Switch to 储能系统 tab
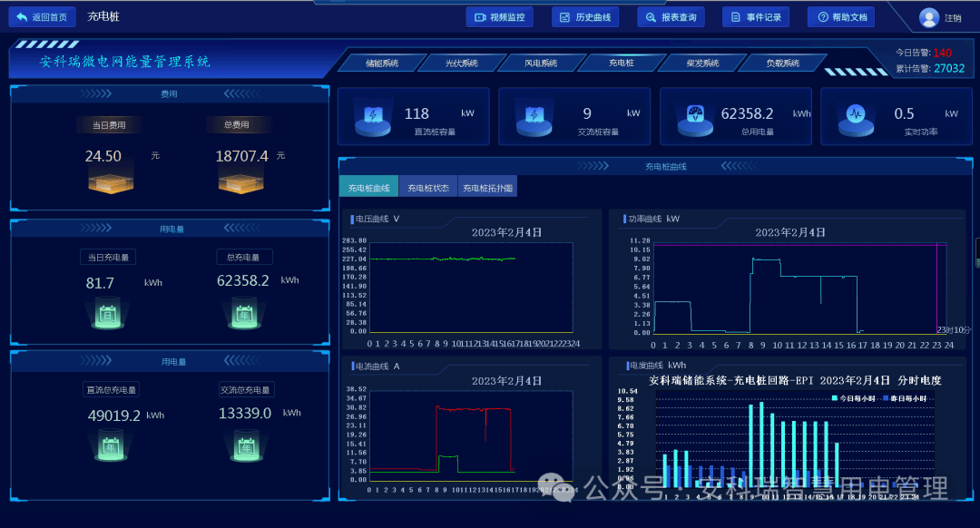This screenshot has height=528, width=980. [x=382, y=64]
